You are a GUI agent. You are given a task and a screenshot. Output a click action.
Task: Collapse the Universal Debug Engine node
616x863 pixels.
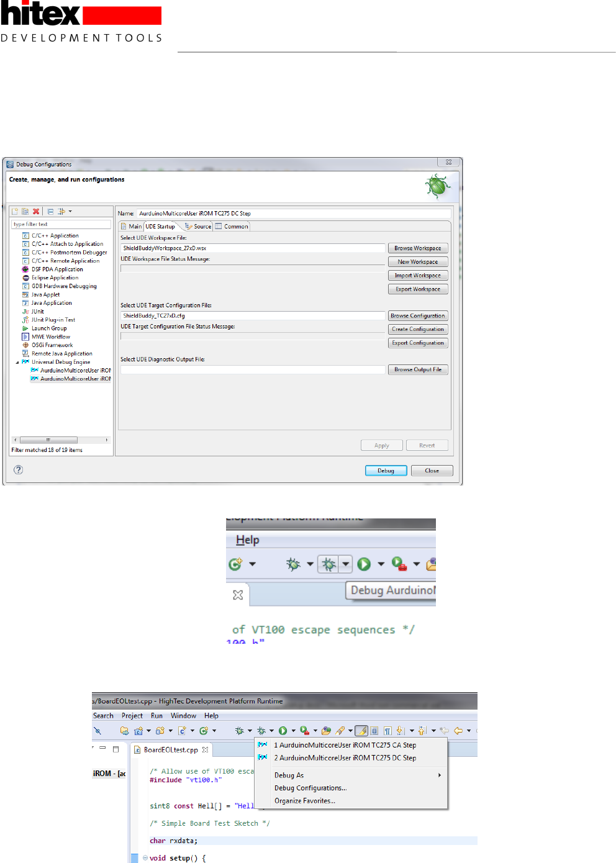(x=17, y=362)
